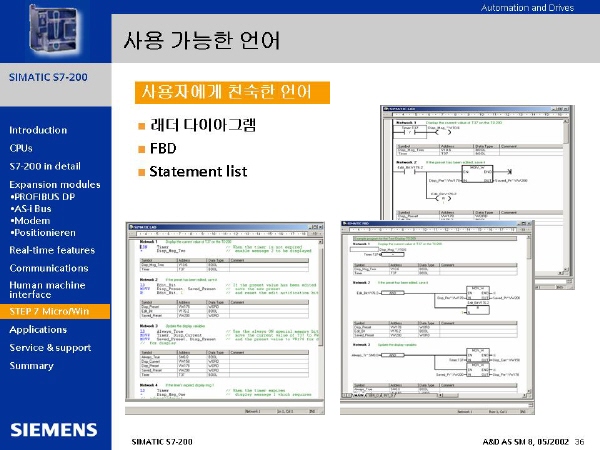Go to Service & support
Viewport: 600px width, 450px height.
50,348
